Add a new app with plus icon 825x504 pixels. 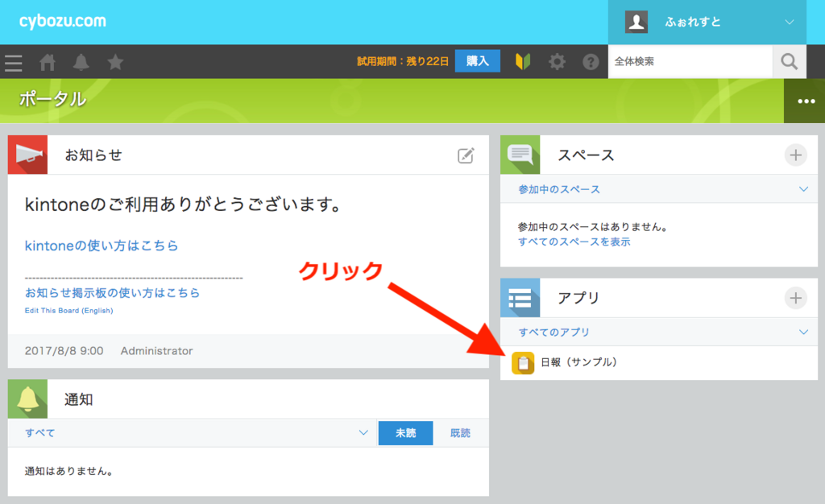click(795, 298)
